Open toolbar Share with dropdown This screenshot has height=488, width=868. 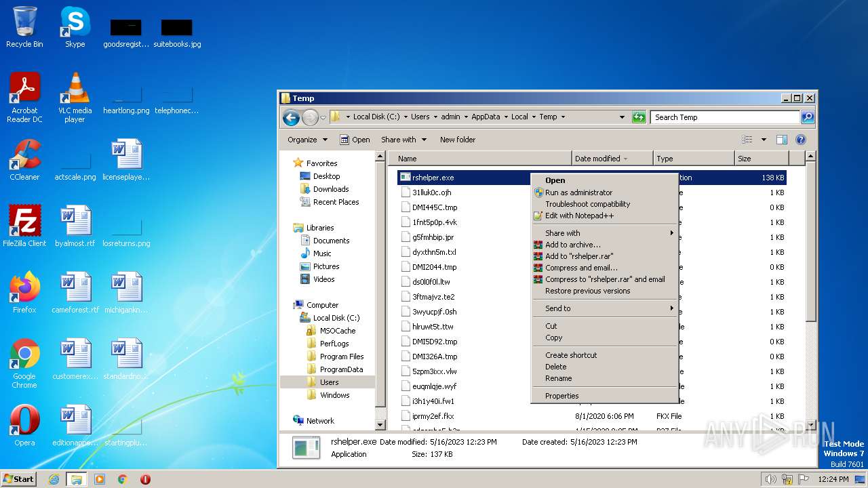(403, 140)
